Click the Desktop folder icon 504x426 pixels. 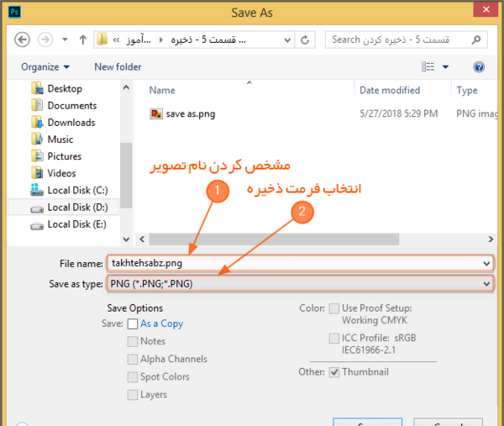37,88
